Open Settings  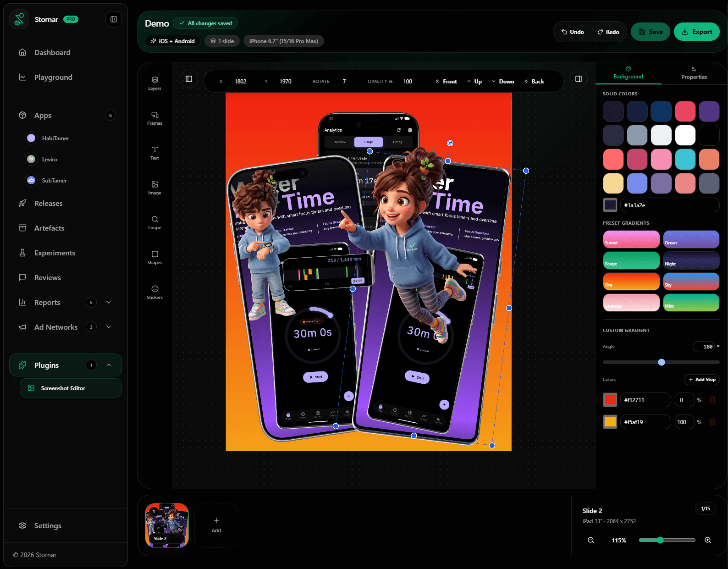[66, 525]
